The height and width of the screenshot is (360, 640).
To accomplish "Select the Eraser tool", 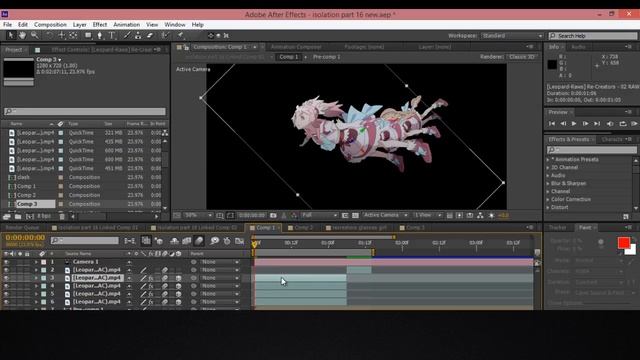I will [x=150, y=36].
